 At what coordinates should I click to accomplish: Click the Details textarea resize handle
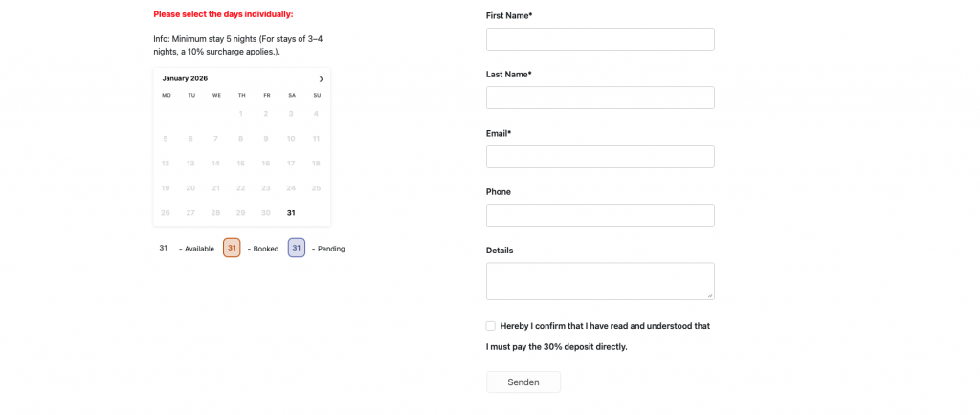point(710,295)
